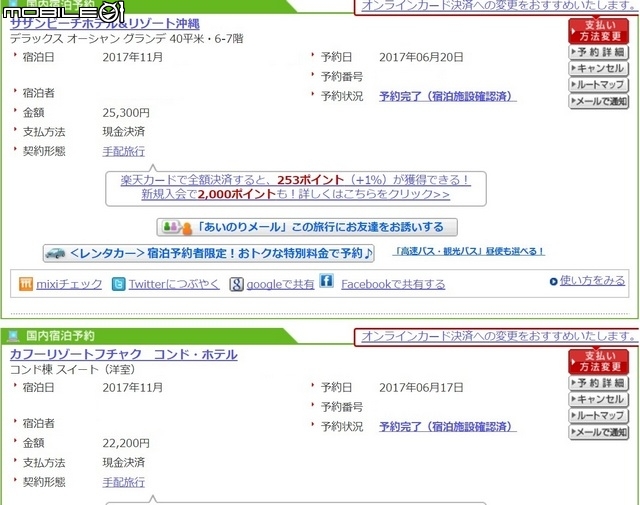
Task: Open 使い方をみる help link
Action: pyautogui.click(x=592, y=280)
